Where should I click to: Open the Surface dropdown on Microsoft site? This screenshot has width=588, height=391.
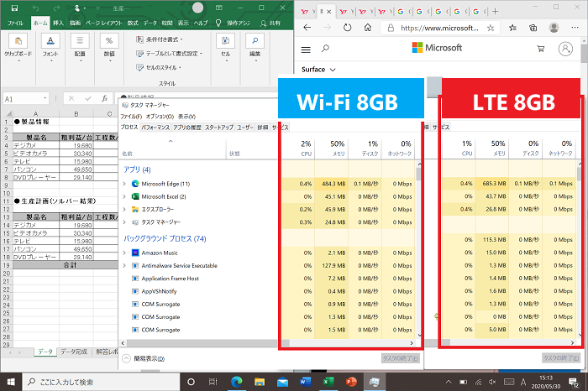318,70
